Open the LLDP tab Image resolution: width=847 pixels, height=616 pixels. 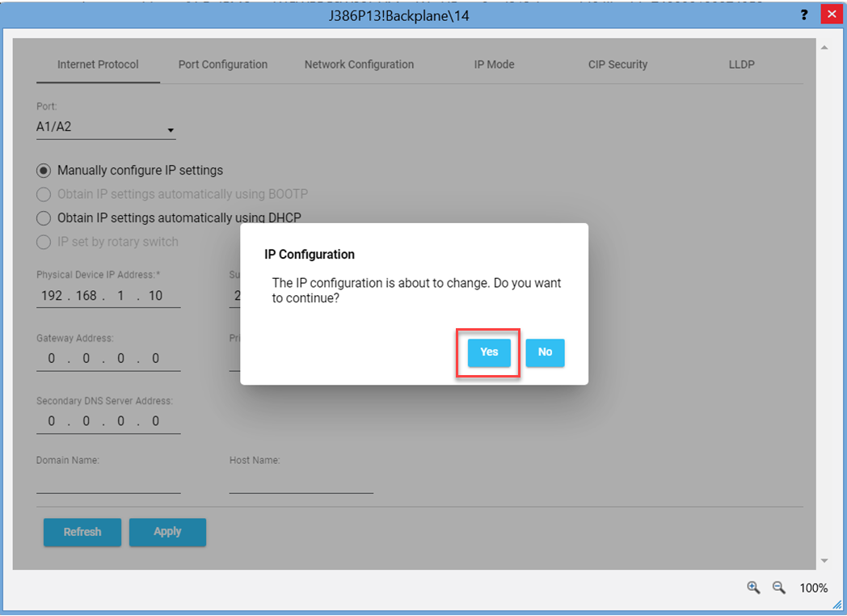tap(741, 64)
